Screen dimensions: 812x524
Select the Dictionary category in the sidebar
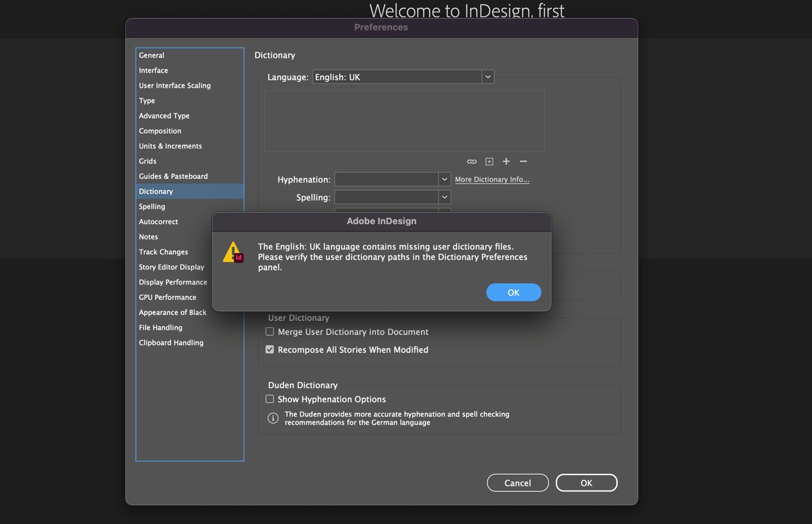click(x=190, y=191)
